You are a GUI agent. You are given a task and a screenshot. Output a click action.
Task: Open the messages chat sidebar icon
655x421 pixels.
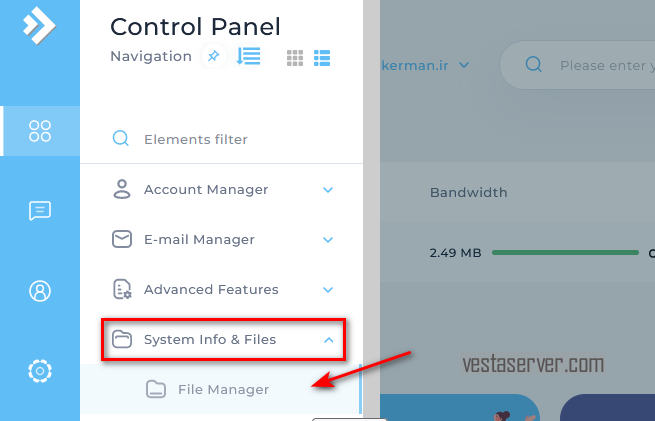tap(40, 210)
